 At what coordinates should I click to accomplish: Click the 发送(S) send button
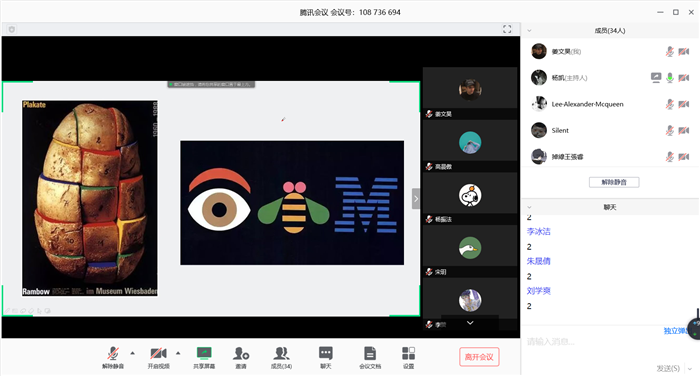(x=668, y=368)
